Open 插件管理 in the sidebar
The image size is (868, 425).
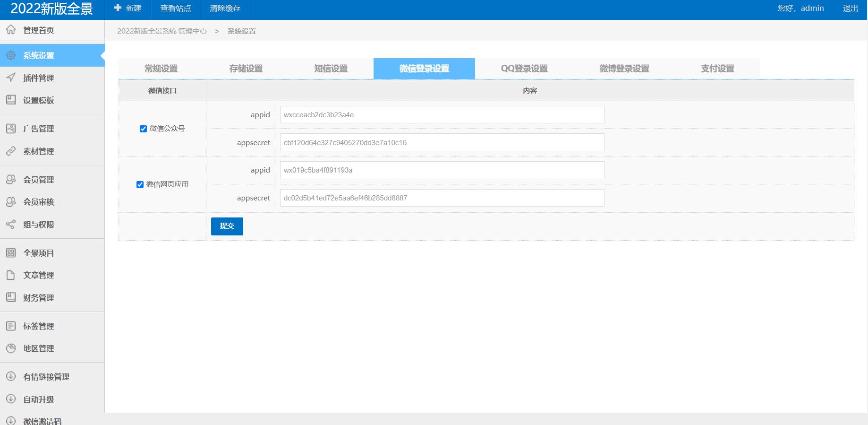coord(52,78)
